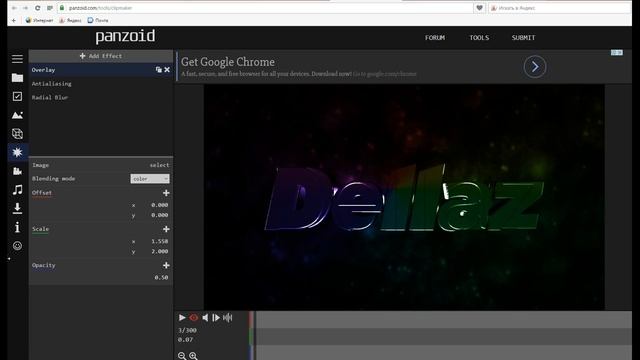Zoom out the timeline

click(x=182, y=356)
